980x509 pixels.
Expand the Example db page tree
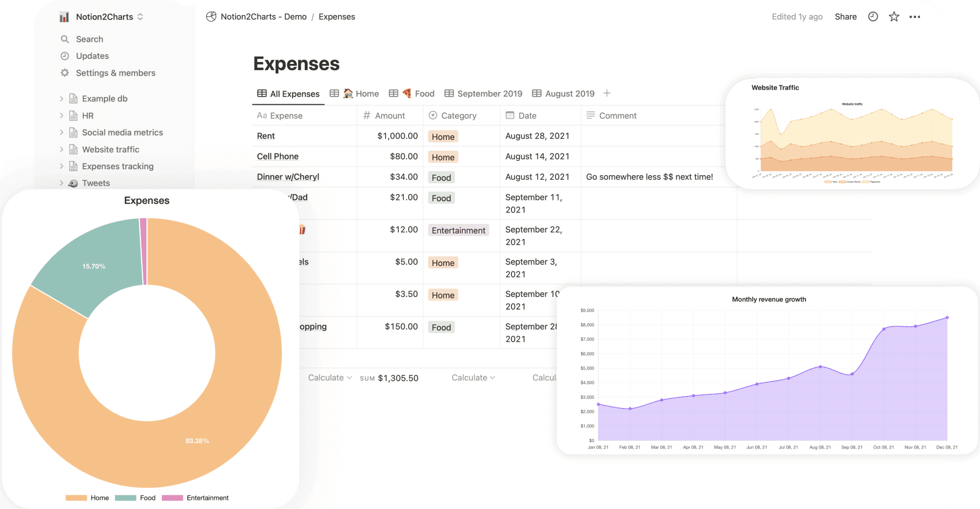[61, 98]
